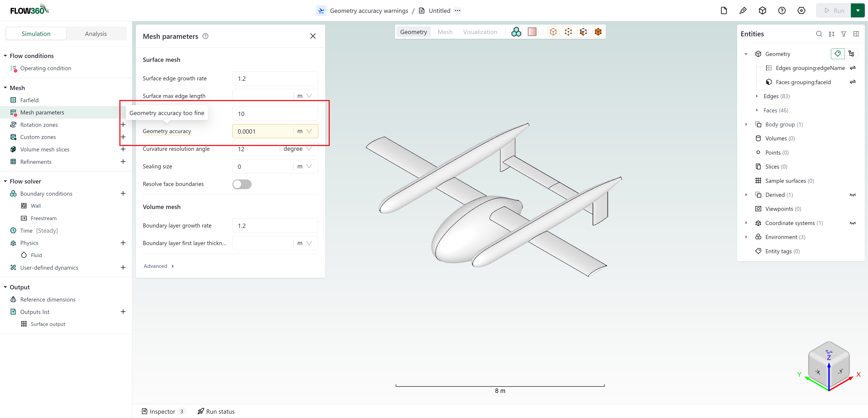Expand the Advanced section

tap(158, 266)
